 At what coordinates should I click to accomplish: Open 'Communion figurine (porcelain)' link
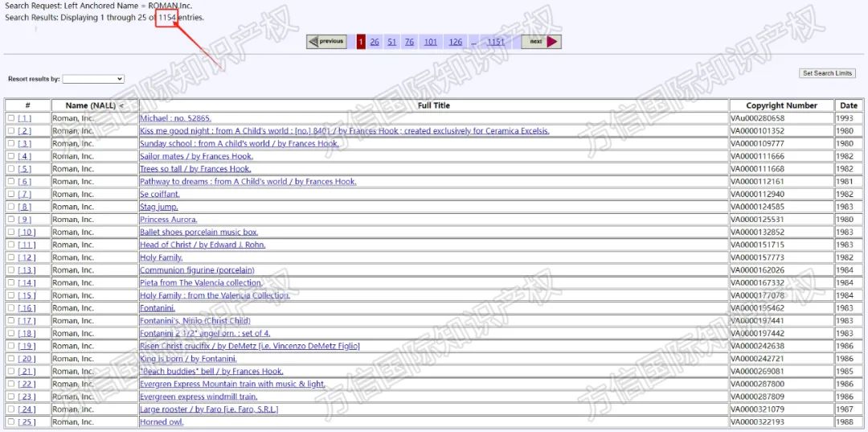pos(197,270)
